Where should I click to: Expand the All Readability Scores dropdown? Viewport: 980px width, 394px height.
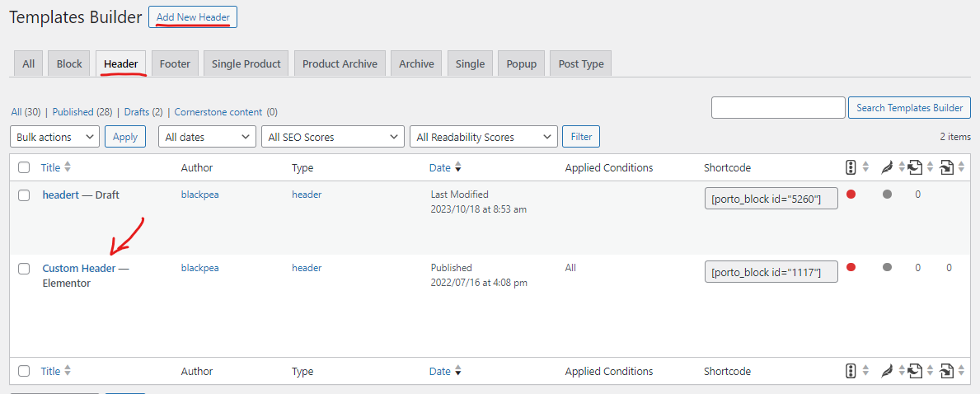pos(484,137)
